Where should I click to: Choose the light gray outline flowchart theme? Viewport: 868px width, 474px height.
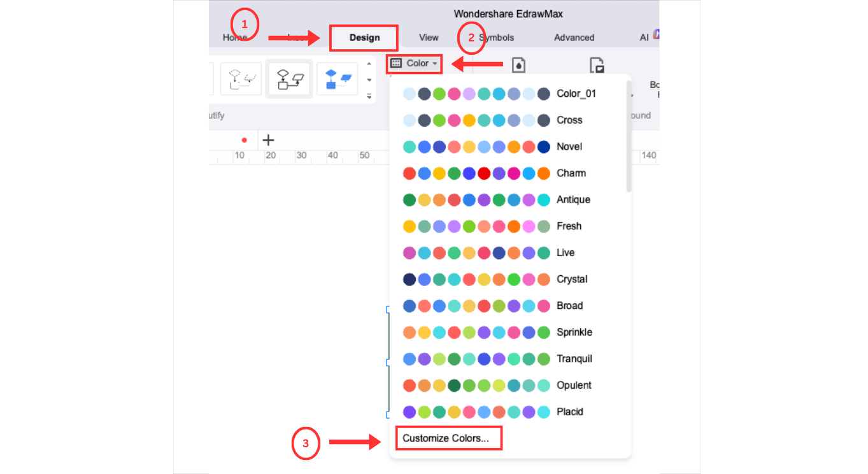241,79
